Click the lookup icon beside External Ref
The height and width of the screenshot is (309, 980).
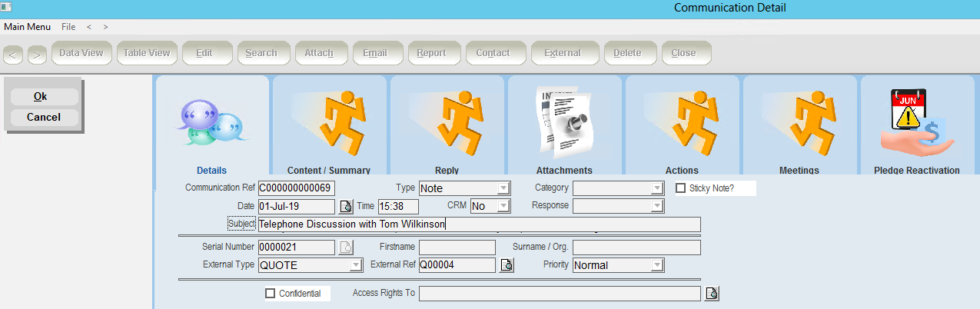pyautogui.click(x=507, y=265)
